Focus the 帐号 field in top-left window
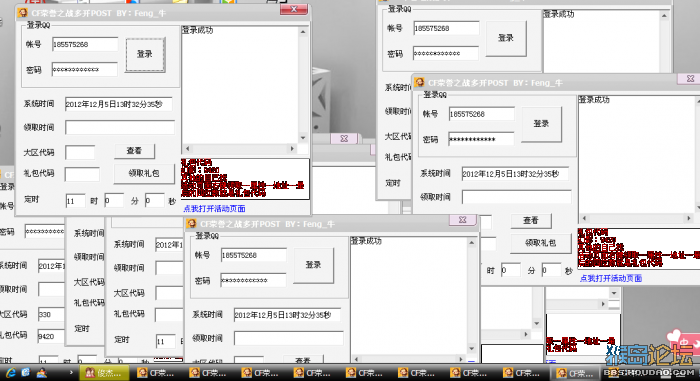 pos(85,44)
